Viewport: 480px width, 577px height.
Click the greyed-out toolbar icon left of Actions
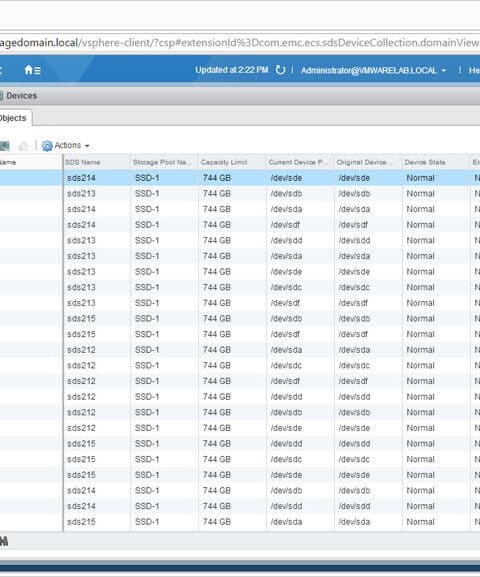[23, 146]
